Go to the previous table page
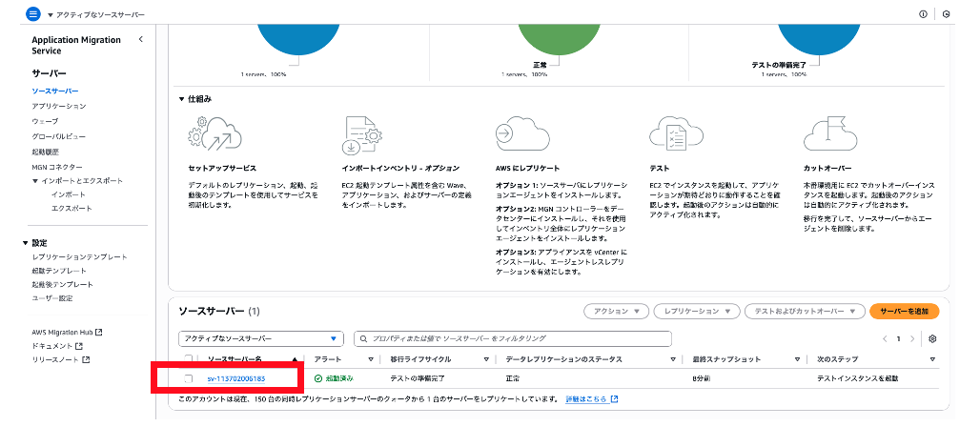The height and width of the screenshot is (427, 980). [x=885, y=339]
